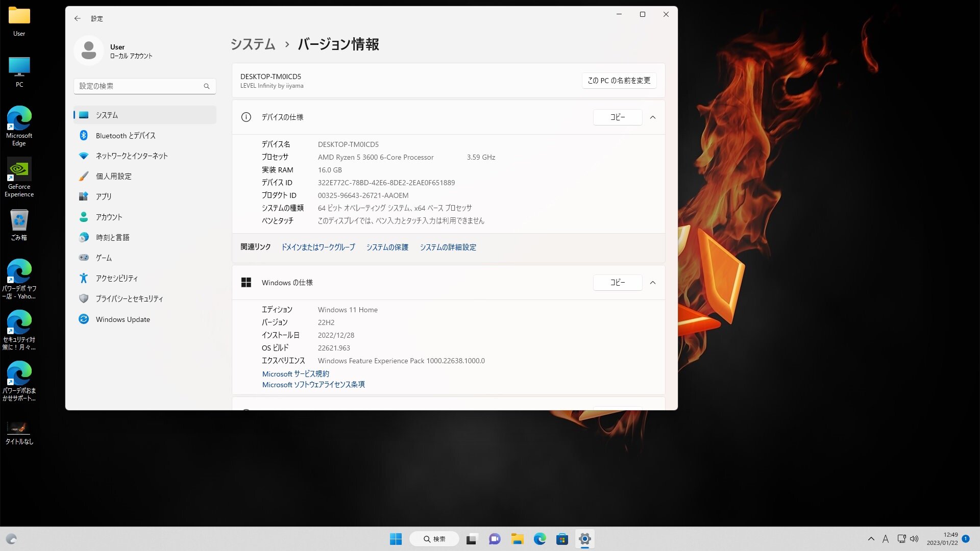The height and width of the screenshot is (551, 980).
Task: Open アカウント settings page
Action: coord(145,217)
